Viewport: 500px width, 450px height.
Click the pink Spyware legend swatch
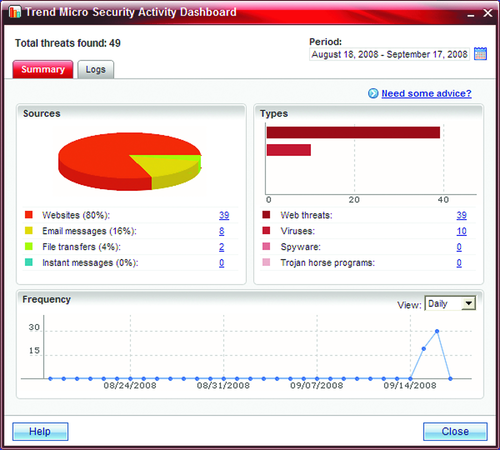pos(266,246)
